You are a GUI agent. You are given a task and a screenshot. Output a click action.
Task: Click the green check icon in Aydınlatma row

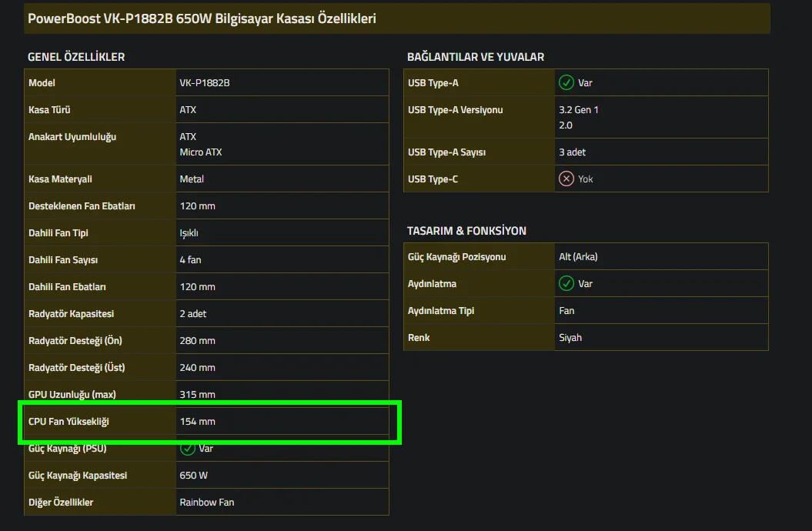[566, 283]
